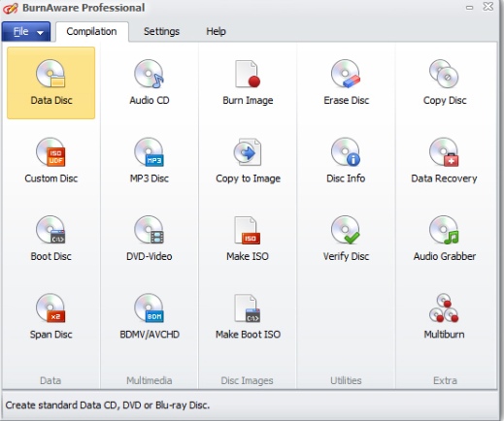Open Custom Disc ISO/UDF tool
This screenshot has height=421, width=504.
coord(51,161)
